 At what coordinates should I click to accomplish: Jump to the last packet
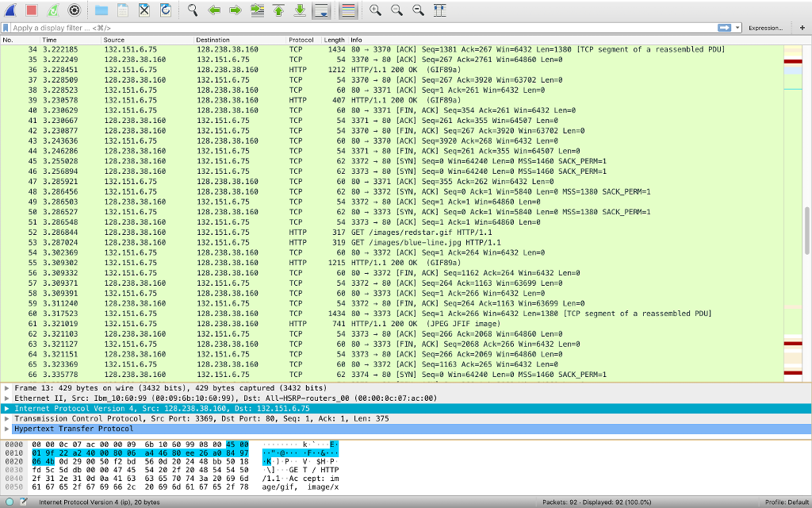300,10
